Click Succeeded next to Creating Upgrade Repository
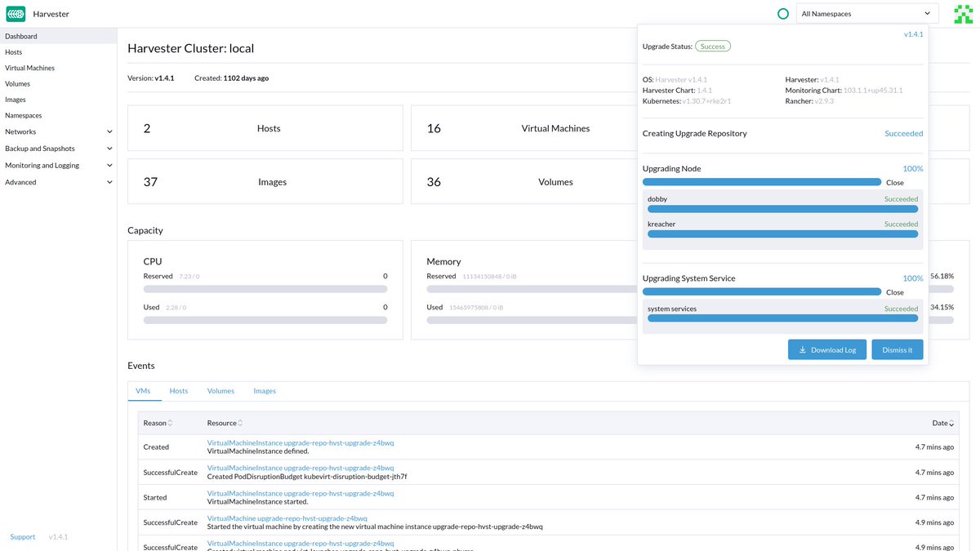980x551 pixels. tap(904, 133)
